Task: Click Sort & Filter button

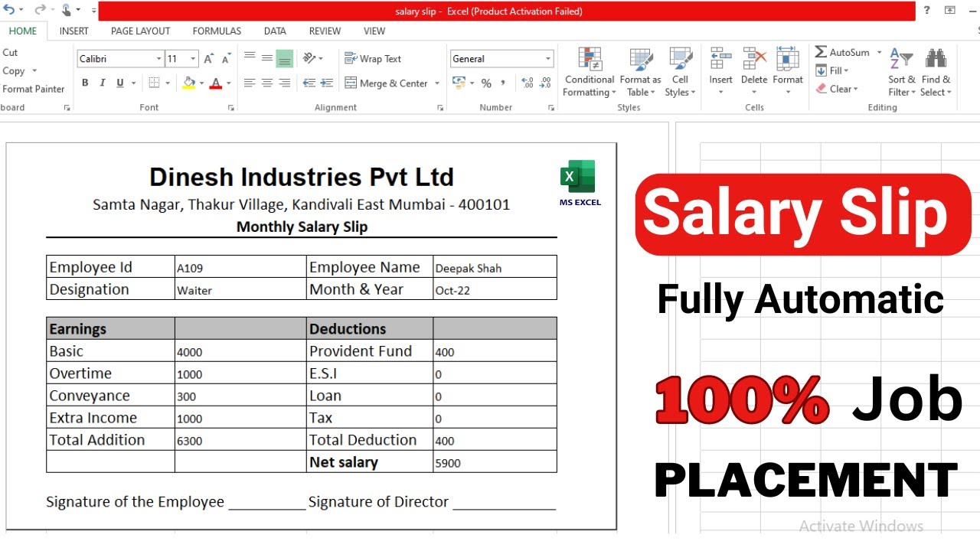Action: point(902,73)
